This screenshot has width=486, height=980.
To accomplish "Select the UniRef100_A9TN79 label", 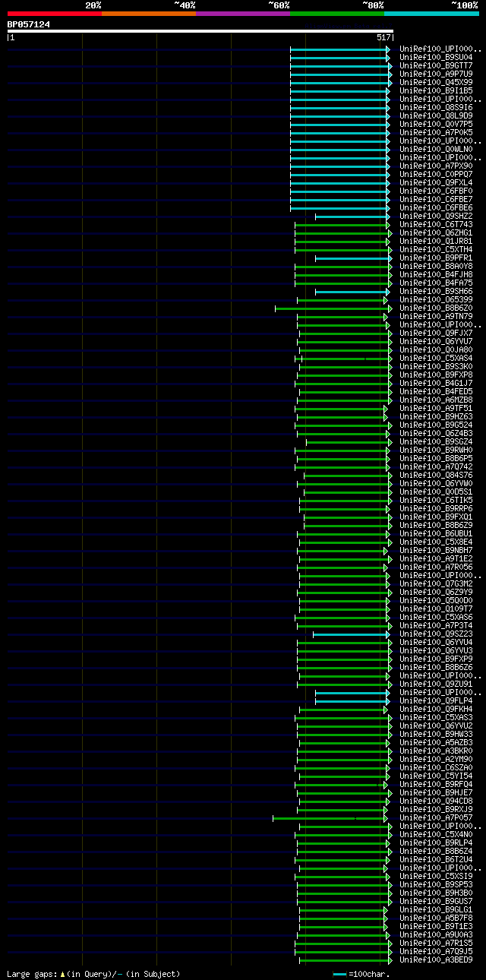I will click(x=436, y=317).
